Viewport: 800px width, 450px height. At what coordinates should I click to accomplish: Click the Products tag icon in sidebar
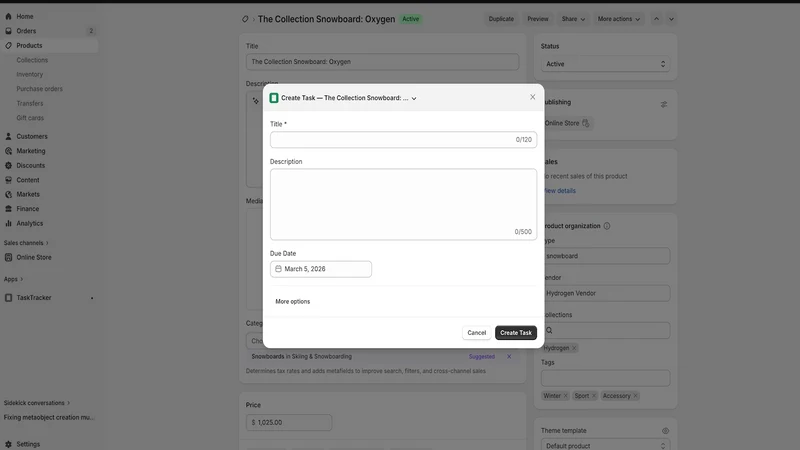[x=8, y=45]
